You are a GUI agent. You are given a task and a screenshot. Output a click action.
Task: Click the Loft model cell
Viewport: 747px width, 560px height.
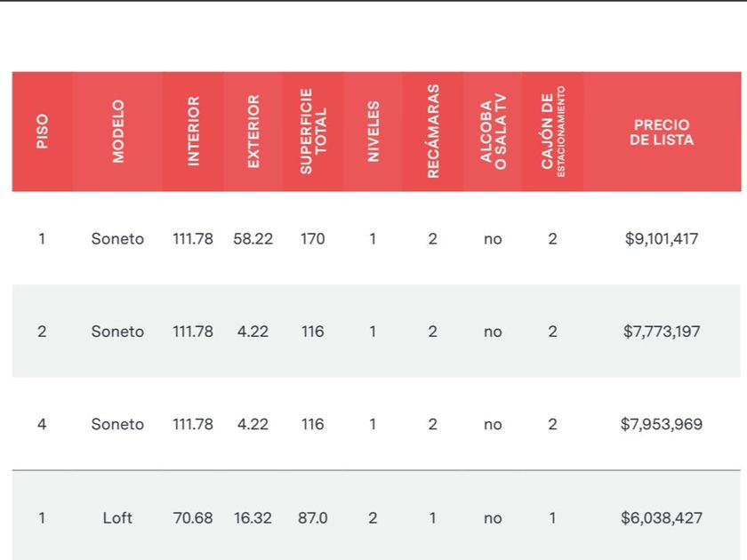[117, 517]
